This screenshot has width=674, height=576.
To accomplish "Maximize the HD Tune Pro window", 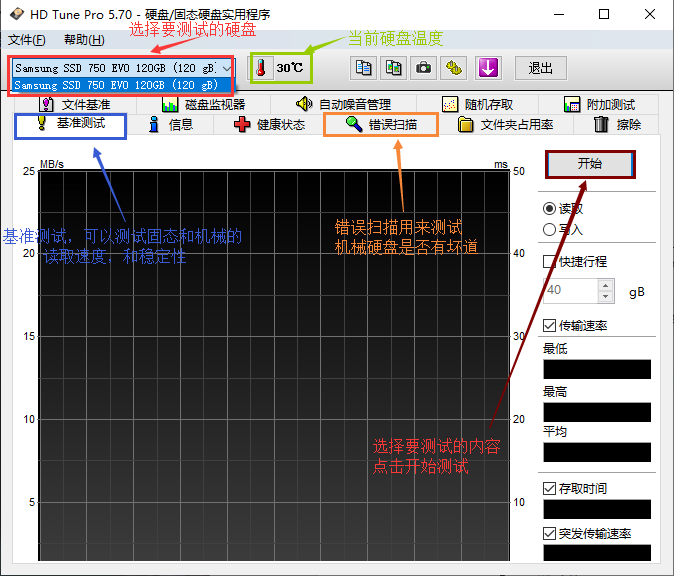I will coord(604,14).
